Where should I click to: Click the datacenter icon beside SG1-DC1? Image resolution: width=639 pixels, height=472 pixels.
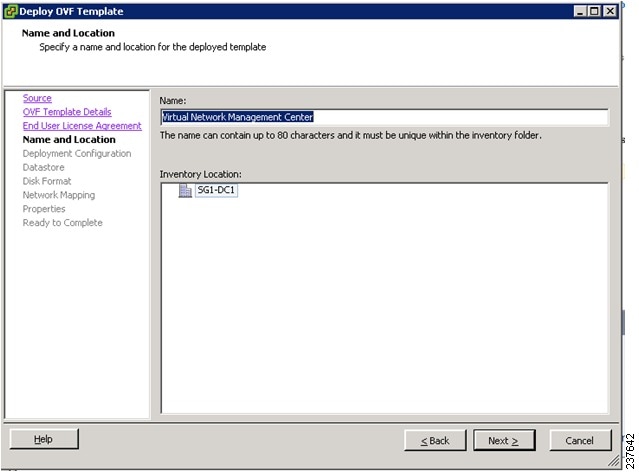pyautogui.click(x=185, y=190)
